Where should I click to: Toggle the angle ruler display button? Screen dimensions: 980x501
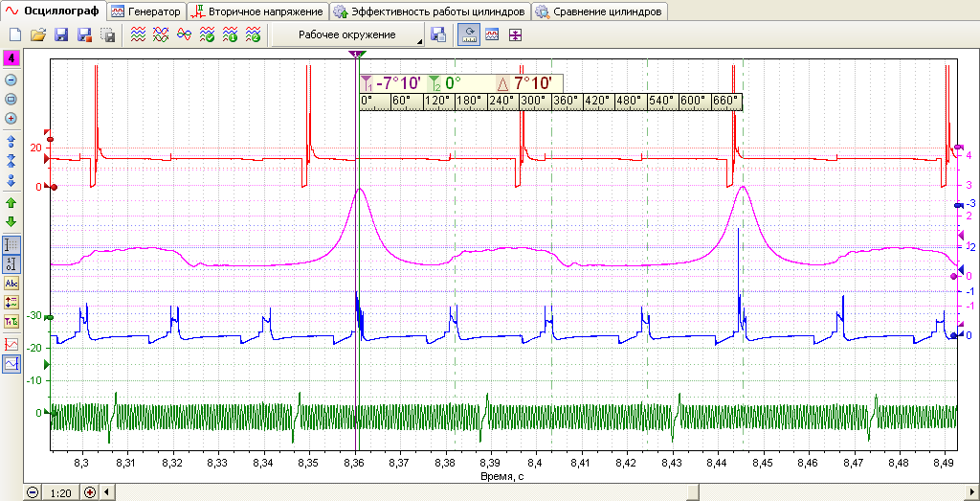click(x=468, y=35)
